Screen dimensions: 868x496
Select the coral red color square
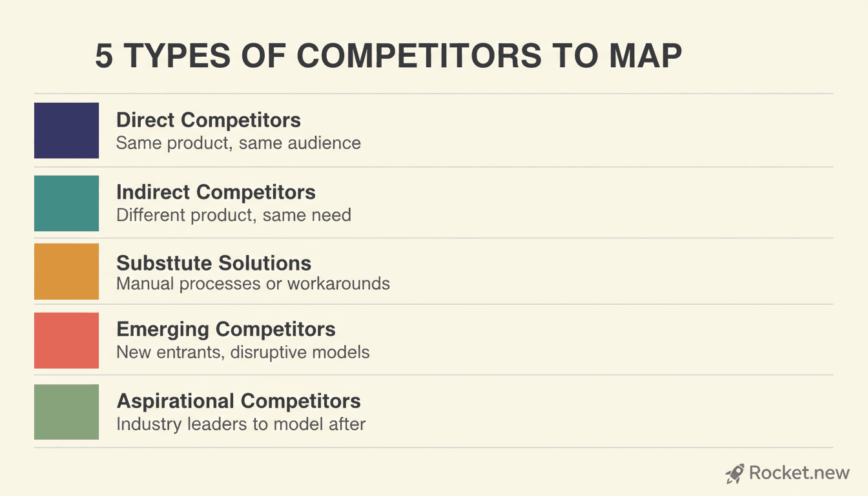coord(67,340)
